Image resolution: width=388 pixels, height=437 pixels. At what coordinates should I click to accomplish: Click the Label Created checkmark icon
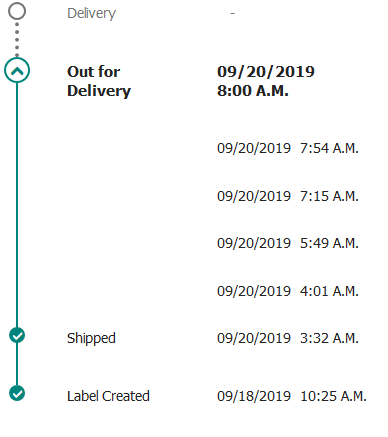point(17,393)
